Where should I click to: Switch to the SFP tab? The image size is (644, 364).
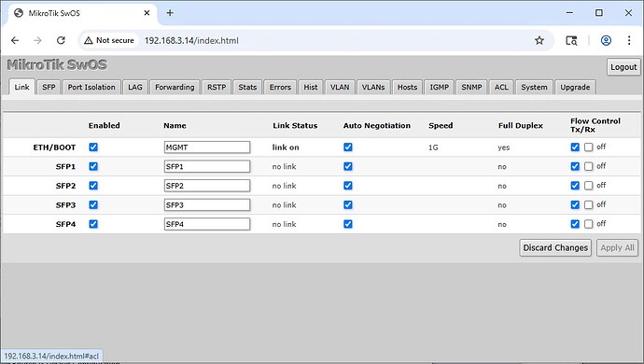click(x=49, y=87)
